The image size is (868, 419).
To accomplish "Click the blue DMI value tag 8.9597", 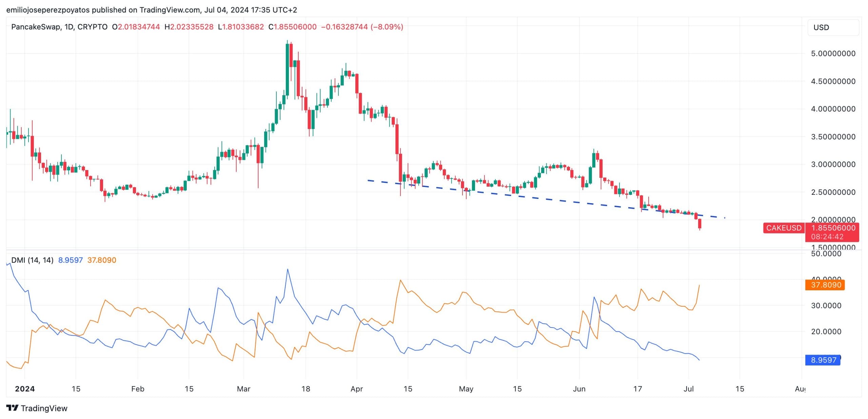I will pyautogui.click(x=823, y=360).
